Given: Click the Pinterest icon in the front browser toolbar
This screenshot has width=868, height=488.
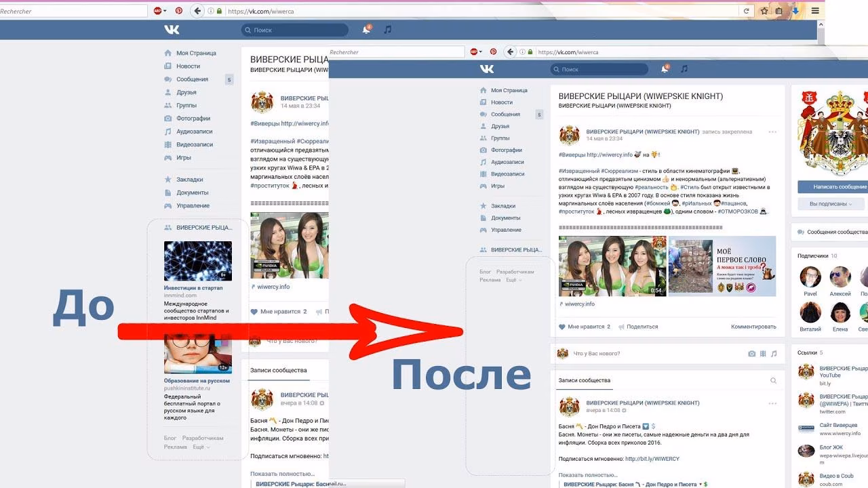Looking at the screenshot, I should click(493, 52).
